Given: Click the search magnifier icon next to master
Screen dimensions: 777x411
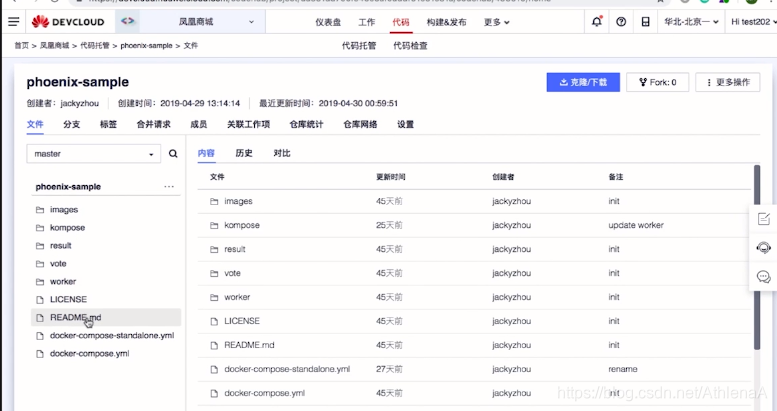Looking at the screenshot, I should point(173,154).
